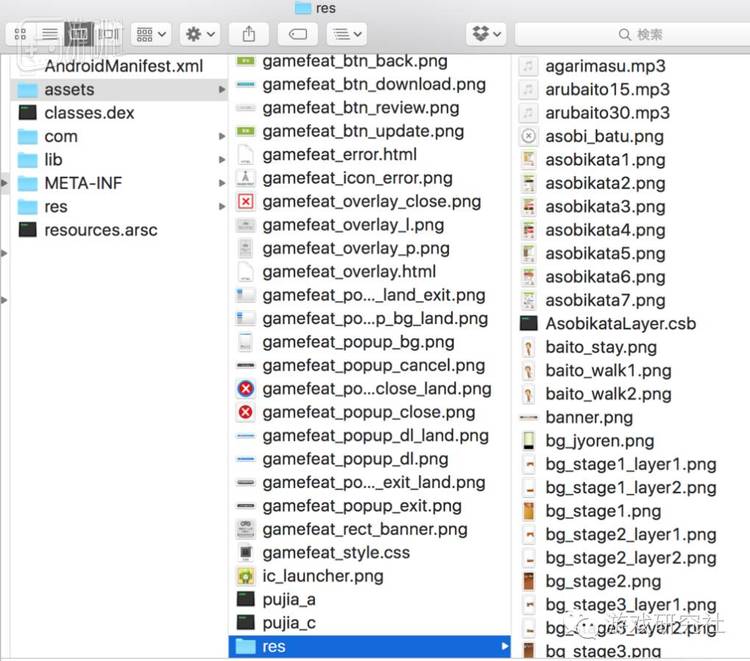Click ic_launcher.png Android icon
Image resolution: width=750 pixels, height=661 pixels.
245,576
